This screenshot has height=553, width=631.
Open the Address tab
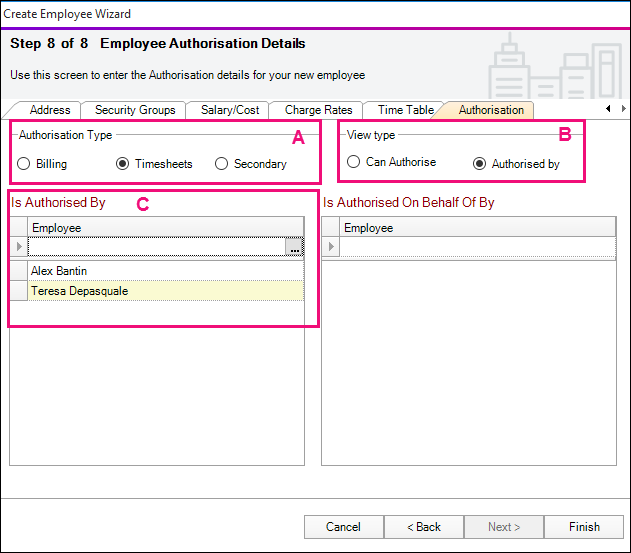pyautogui.click(x=49, y=110)
